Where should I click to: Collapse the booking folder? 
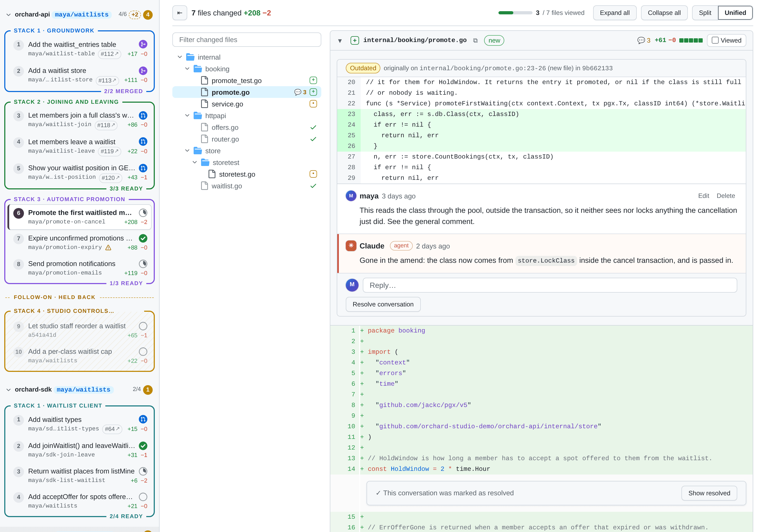(x=187, y=69)
